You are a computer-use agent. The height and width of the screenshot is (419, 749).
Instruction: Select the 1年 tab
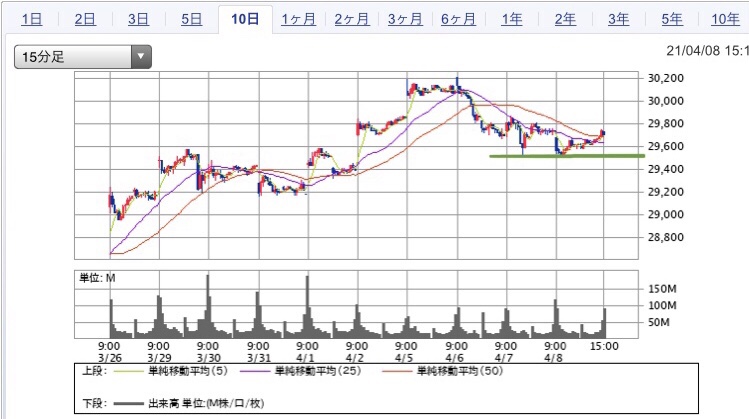point(512,19)
